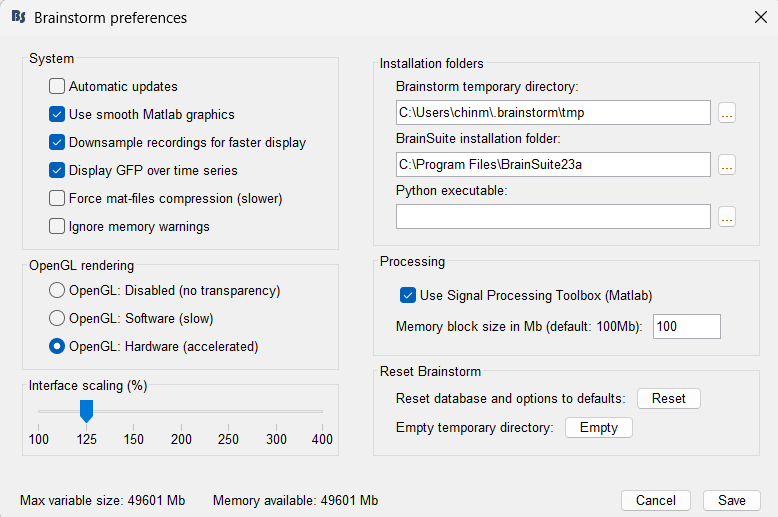Click Empty to clear temporary directory

point(599,428)
